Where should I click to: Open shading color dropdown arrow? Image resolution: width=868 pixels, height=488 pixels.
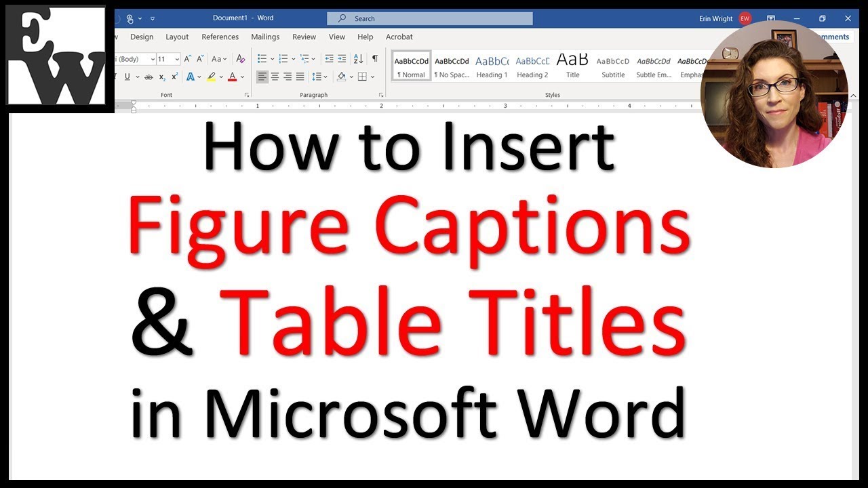click(x=351, y=77)
